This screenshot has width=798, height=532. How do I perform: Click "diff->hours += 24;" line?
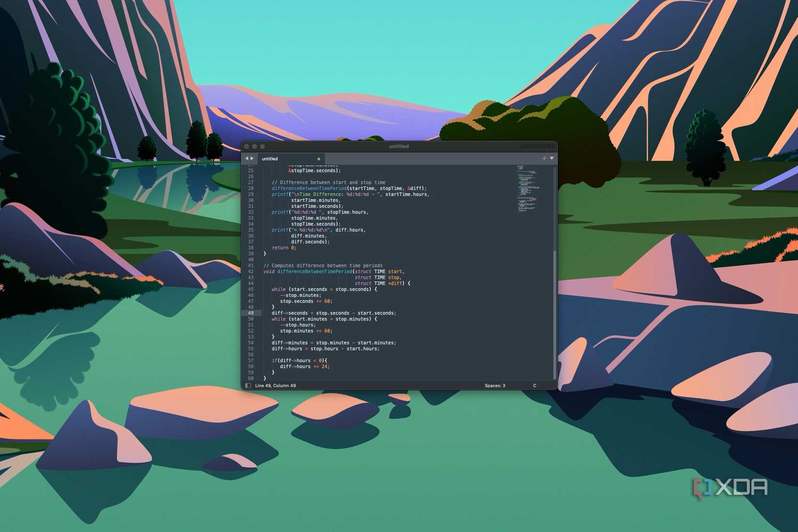coord(305,367)
